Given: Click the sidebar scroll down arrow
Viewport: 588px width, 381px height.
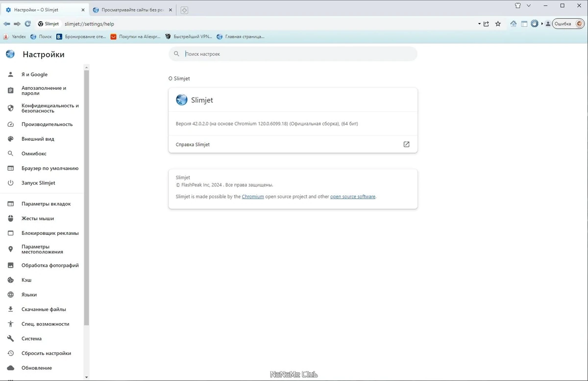Looking at the screenshot, I should pos(87,377).
